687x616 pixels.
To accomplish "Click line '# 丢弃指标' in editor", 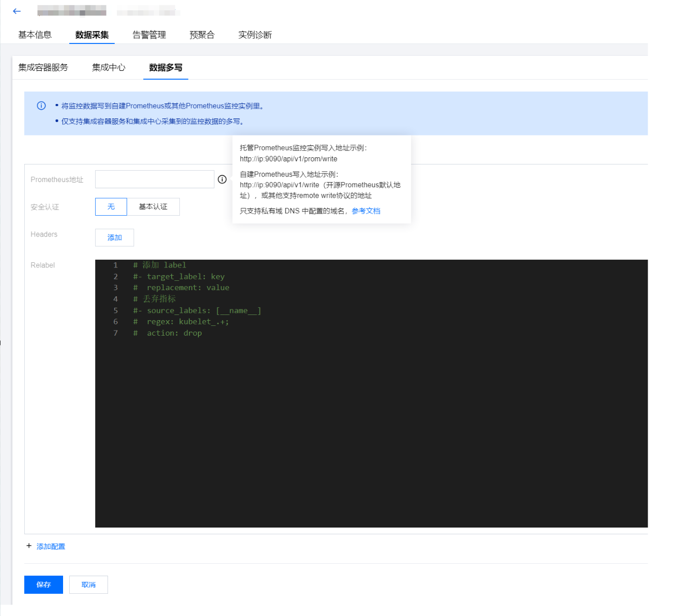I will click(x=155, y=299).
